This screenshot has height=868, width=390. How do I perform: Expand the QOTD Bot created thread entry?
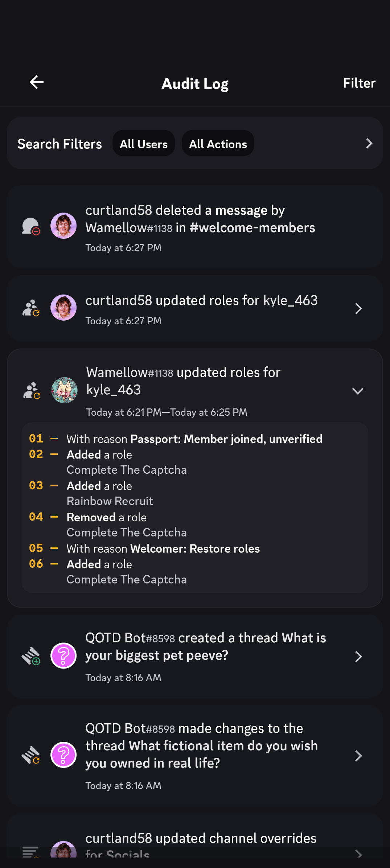point(358,657)
